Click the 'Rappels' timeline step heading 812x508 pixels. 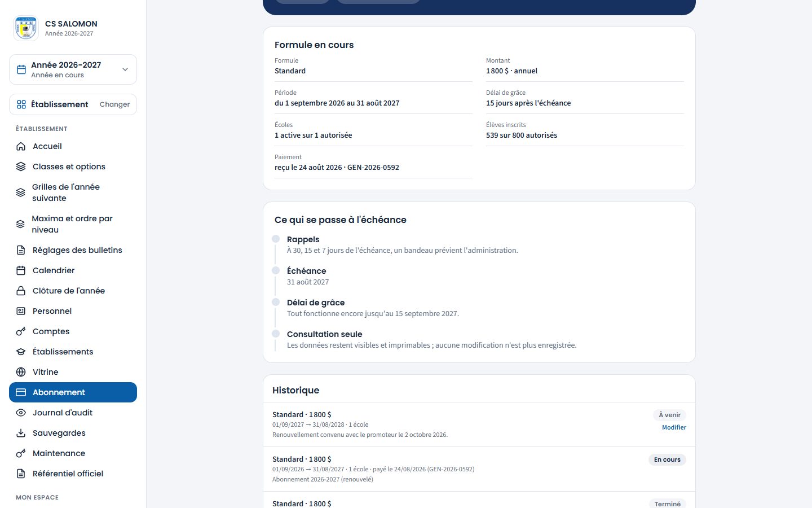point(303,239)
